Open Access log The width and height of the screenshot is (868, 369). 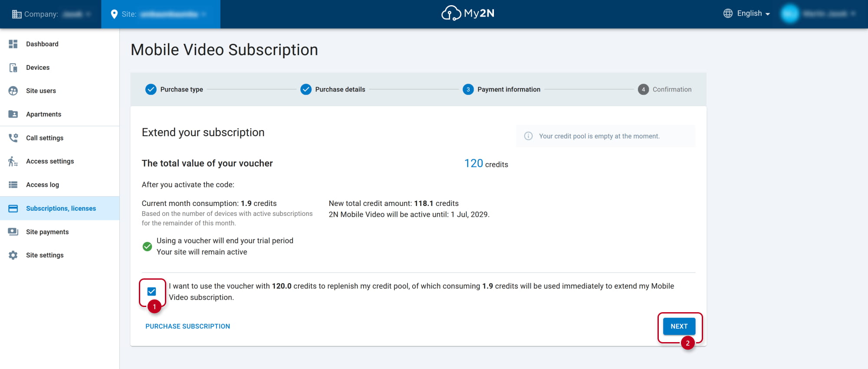click(x=59, y=185)
